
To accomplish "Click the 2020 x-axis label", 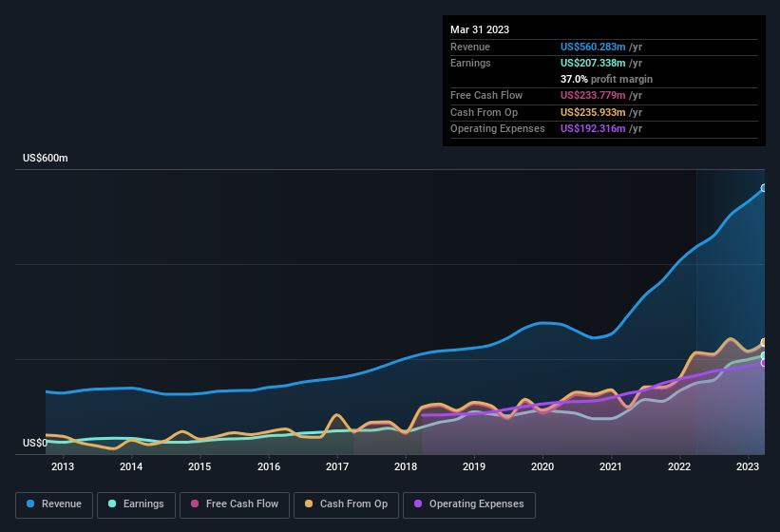I will tap(542, 466).
